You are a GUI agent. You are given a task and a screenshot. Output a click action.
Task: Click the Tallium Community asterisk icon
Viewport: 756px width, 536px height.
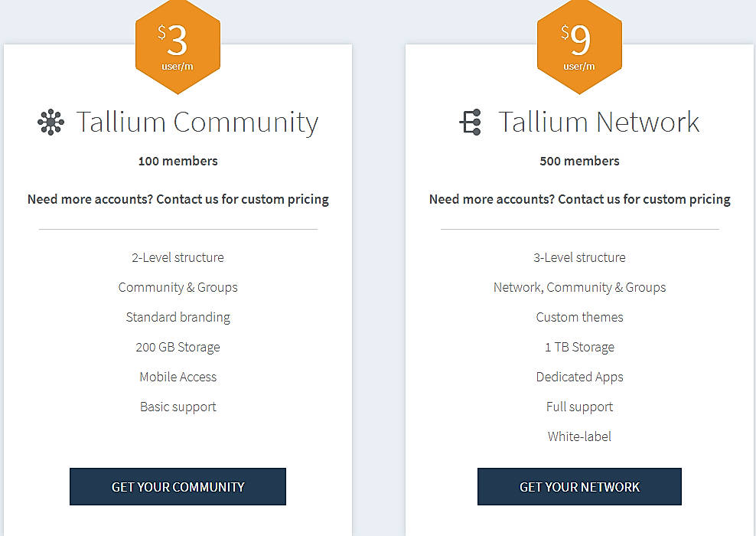51,122
